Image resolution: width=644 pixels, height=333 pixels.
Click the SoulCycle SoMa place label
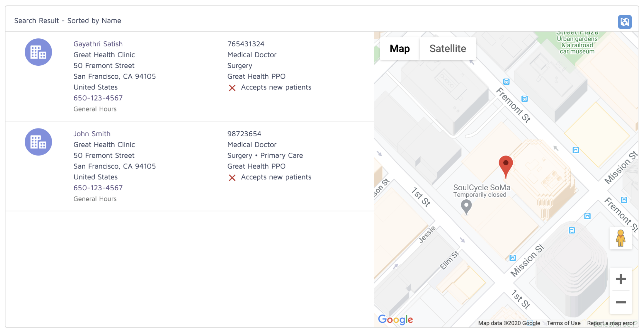[x=481, y=187]
